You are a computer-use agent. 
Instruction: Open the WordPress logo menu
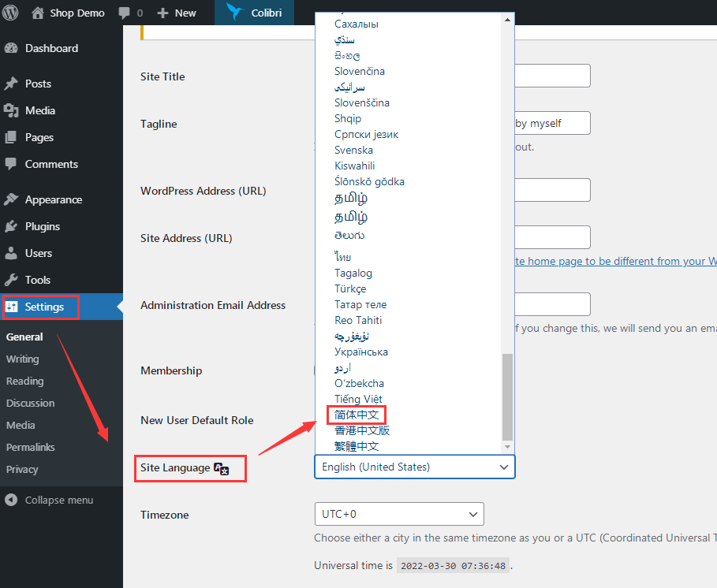point(10,13)
